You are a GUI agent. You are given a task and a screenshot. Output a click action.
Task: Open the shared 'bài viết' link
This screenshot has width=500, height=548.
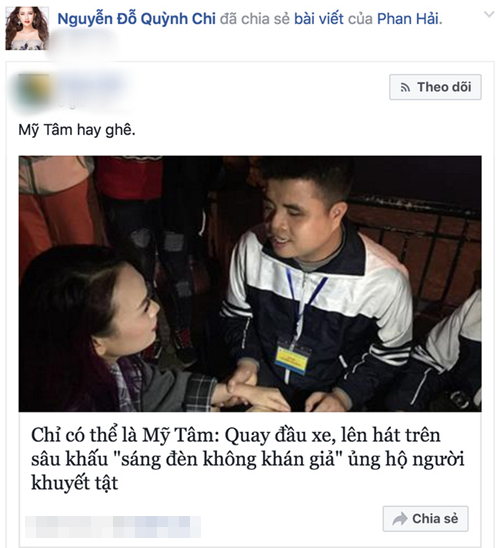tap(319, 19)
